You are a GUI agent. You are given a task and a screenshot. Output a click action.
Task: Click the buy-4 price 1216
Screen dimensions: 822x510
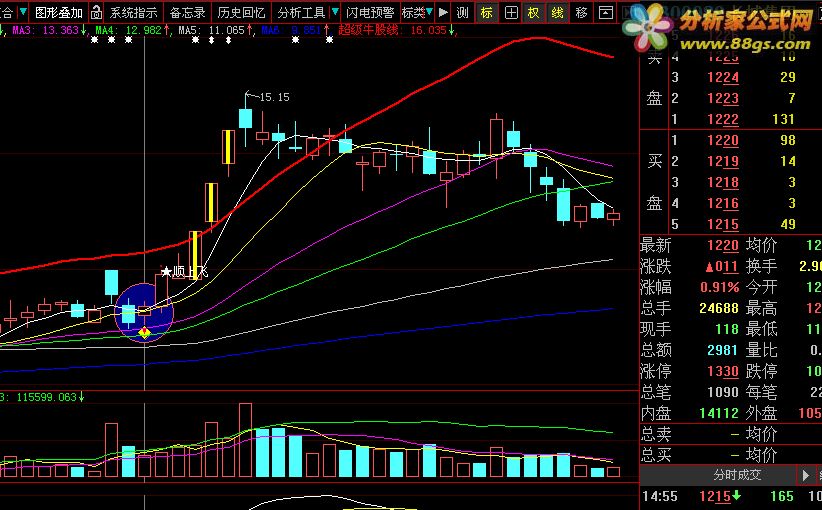click(x=723, y=203)
